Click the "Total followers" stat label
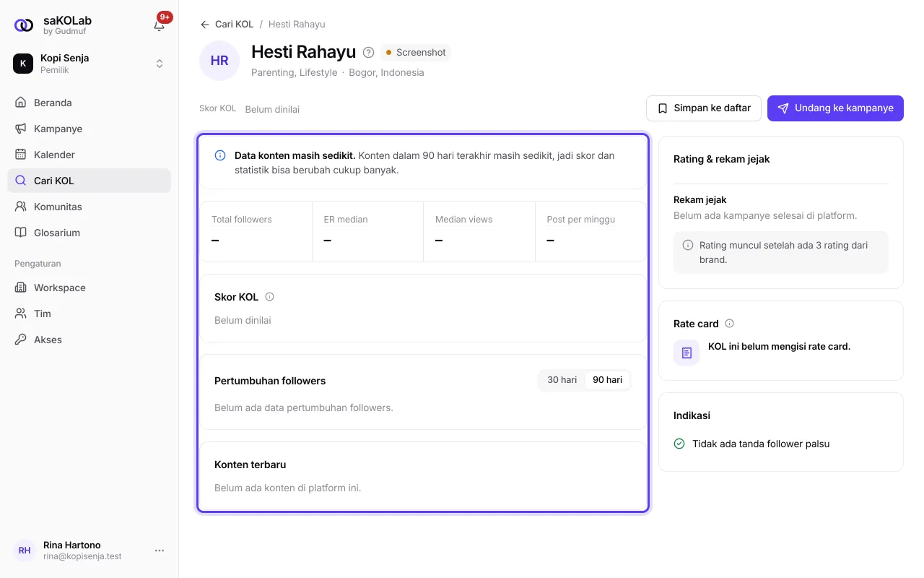Viewport: 924px width, 578px height. 242,220
